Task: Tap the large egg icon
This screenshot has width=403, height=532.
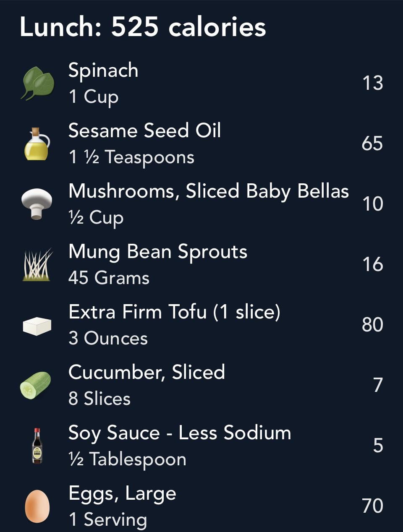Action: click(37, 506)
